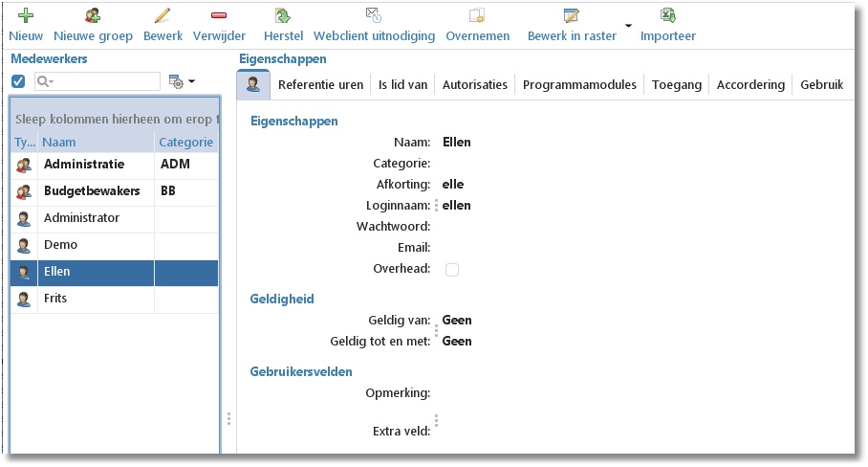Click the Geldig tot en met value Geen
Screen dimensions: 868x467
coord(457,342)
